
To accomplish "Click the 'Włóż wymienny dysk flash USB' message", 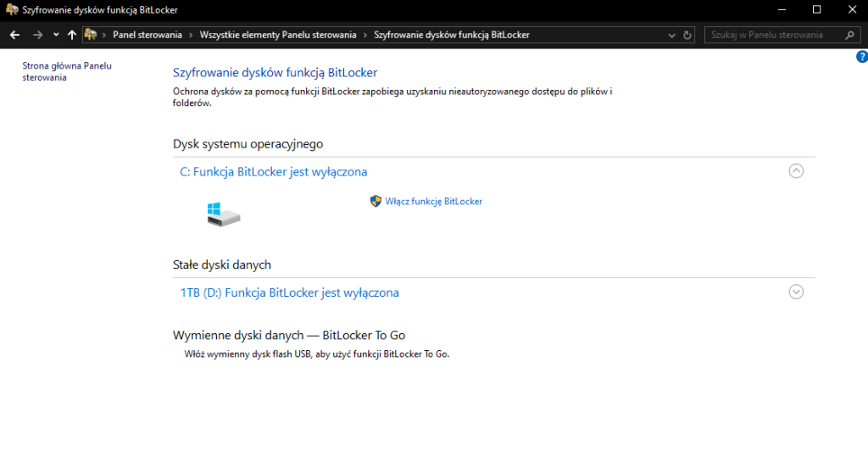I will click(317, 354).
